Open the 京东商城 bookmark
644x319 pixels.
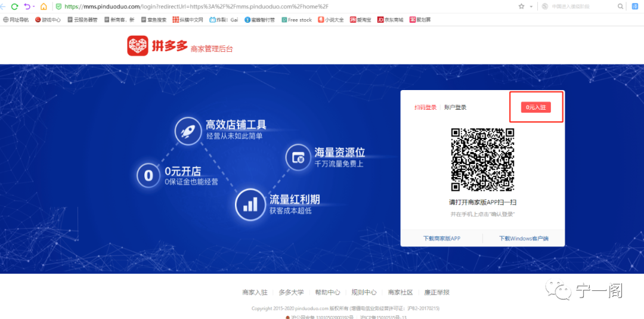tap(390, 20)
